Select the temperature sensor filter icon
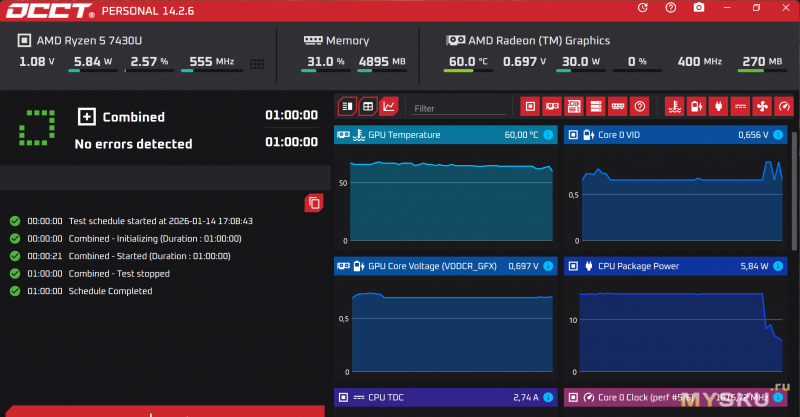Image resolution: width=800 pixels, height=417 pixels. (x=675, y=106)
